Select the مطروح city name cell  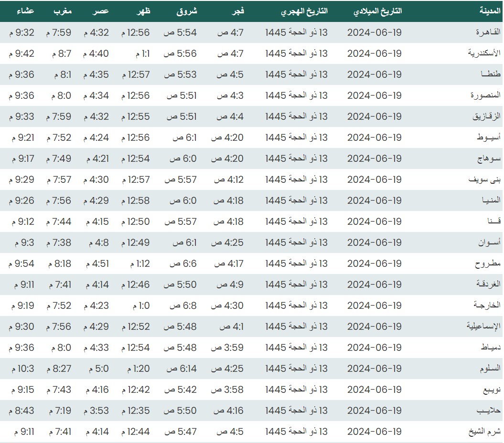487,264
